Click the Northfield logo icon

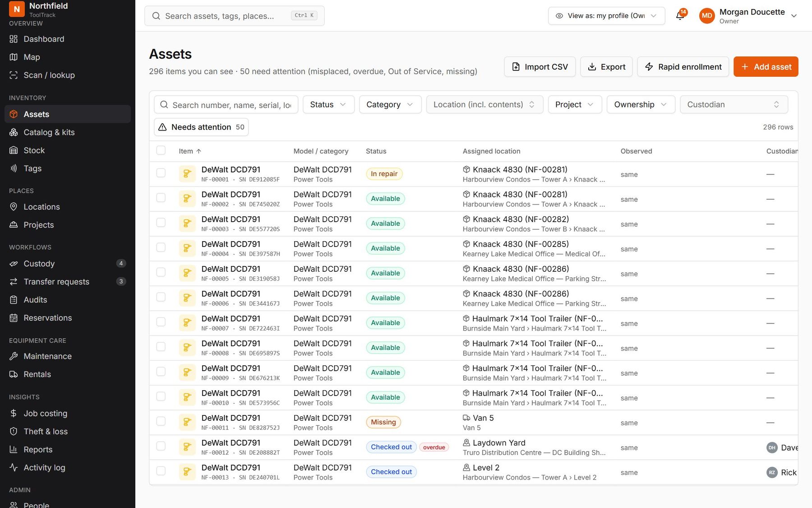[x=17, y=9]
